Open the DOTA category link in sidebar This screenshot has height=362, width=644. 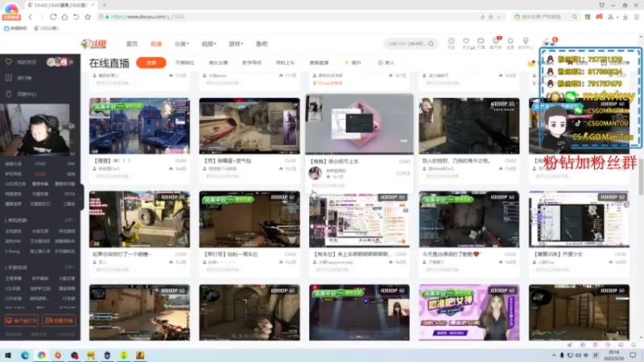pyautogui.click(x=69, y=194)
